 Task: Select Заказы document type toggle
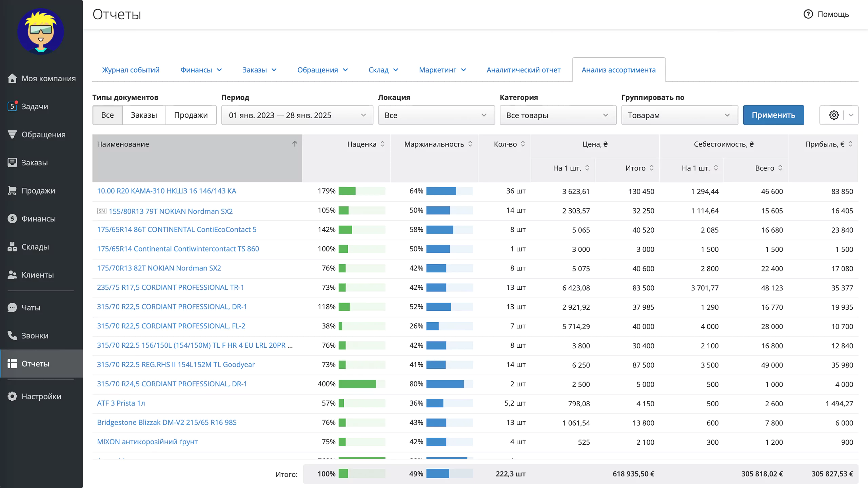tap(144, 115)
